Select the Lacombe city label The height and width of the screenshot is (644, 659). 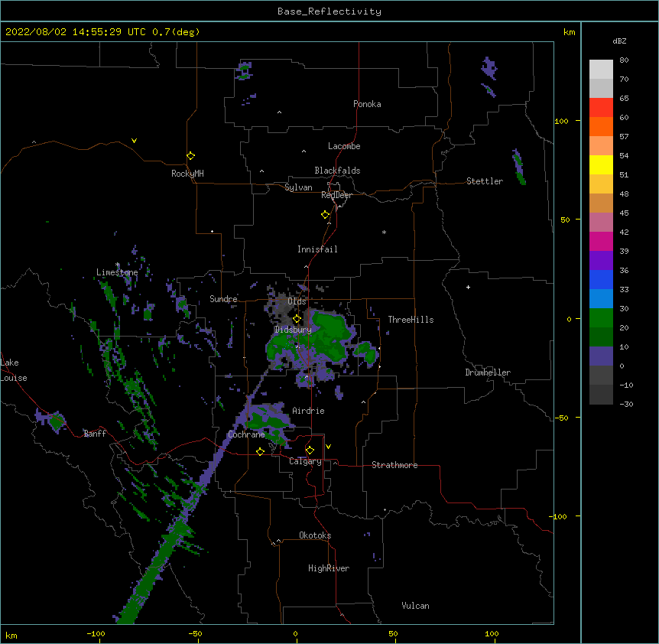click(344, 146)
